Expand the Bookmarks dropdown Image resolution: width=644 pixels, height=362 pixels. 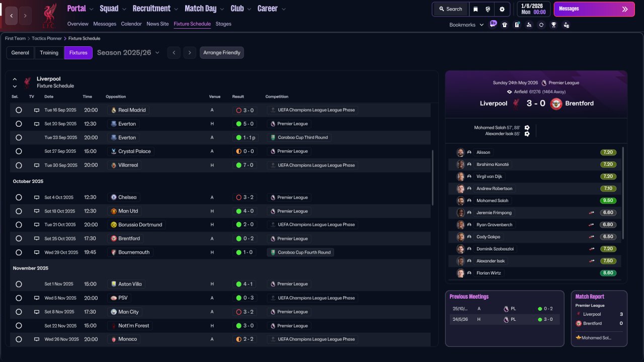[x=466, y=25]
